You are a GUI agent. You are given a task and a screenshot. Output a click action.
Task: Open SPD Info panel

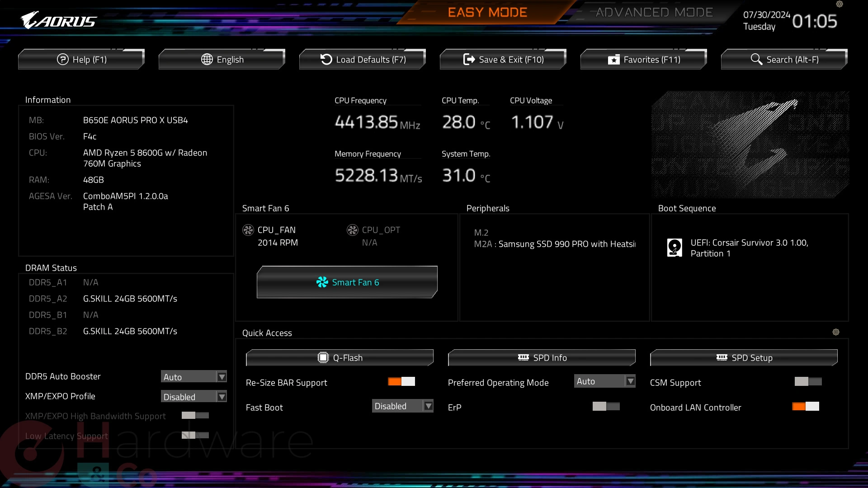[x=541, y=357]
